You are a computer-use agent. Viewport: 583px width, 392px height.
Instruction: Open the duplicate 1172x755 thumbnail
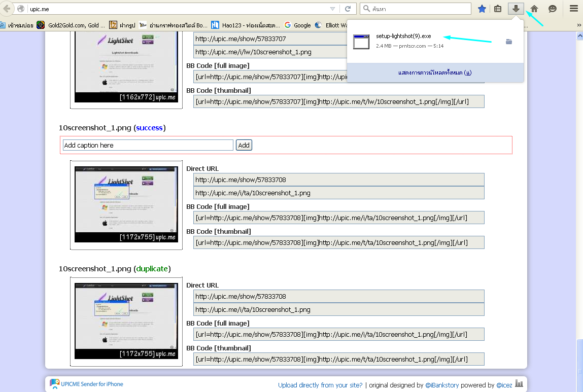(126, 321)
